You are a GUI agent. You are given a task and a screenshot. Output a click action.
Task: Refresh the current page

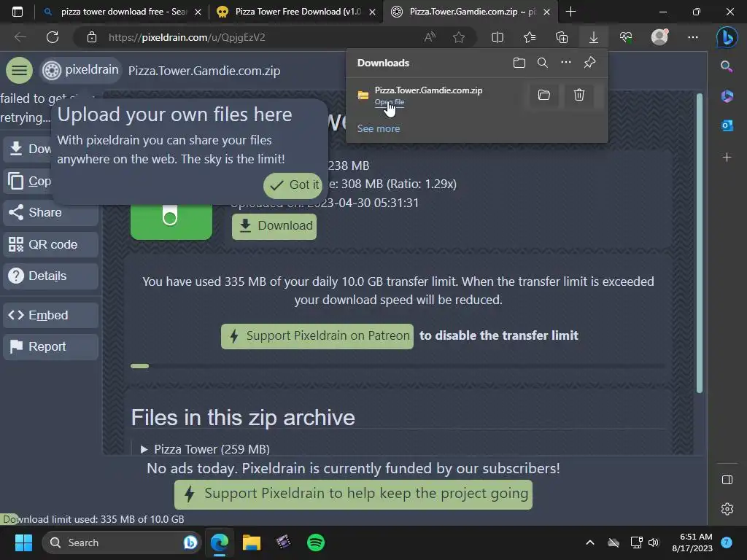coord(53,37)
